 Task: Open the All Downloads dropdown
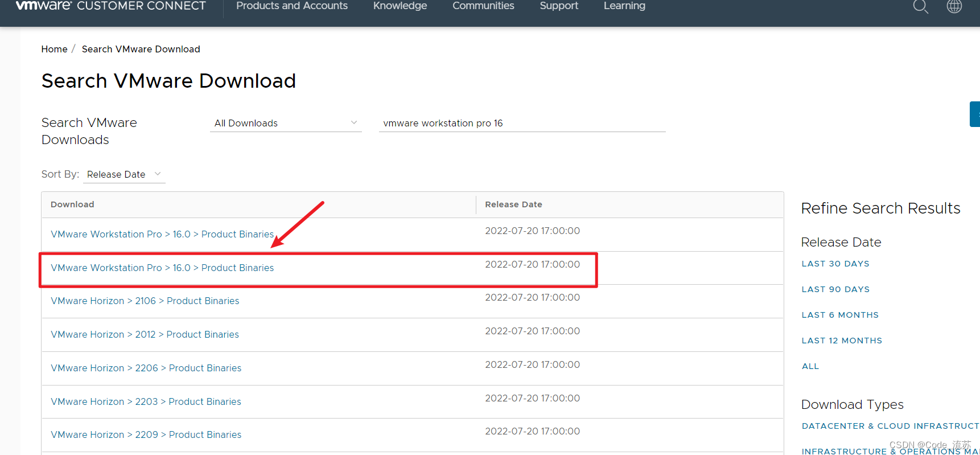point(286,123)
